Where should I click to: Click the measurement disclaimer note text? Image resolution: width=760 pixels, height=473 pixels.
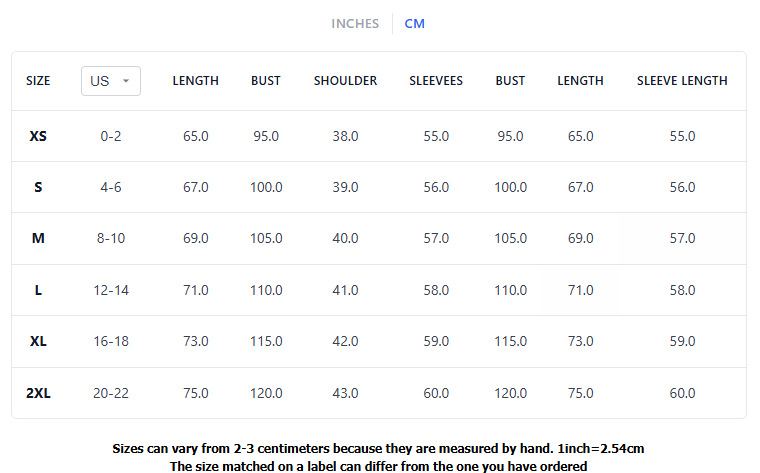coord(378,457)
